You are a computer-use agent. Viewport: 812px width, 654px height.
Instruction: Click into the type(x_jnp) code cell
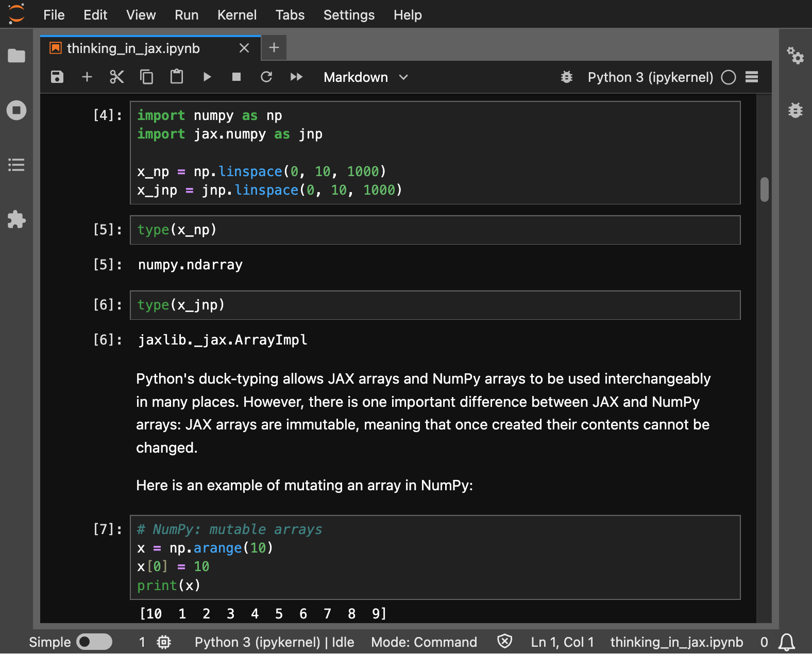[435, 305]
